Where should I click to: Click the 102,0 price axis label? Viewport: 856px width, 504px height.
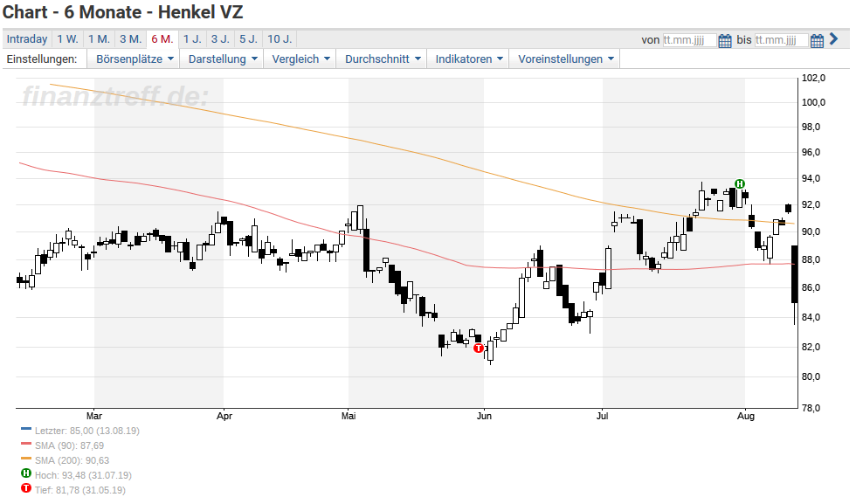(x=813, y=78)
